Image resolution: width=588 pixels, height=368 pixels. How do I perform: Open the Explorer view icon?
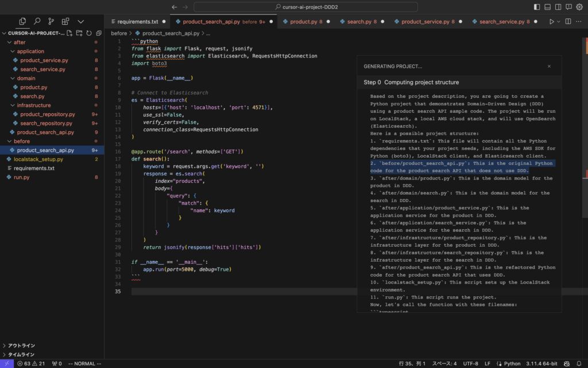(22, 21)
